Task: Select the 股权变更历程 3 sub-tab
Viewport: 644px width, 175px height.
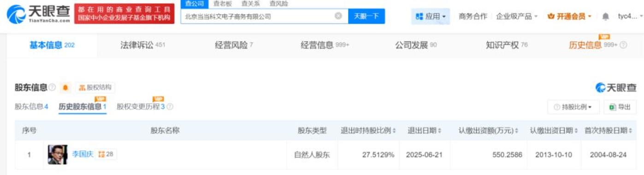Action: tap(141, 107)
